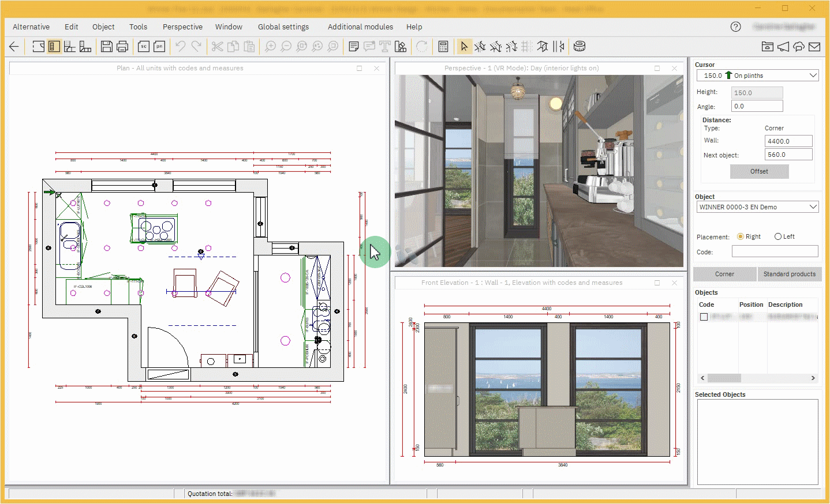The width and height of the screenshot is (830, 504).
Task: Open the Global settings menu
Action: (x=283, y=27)
